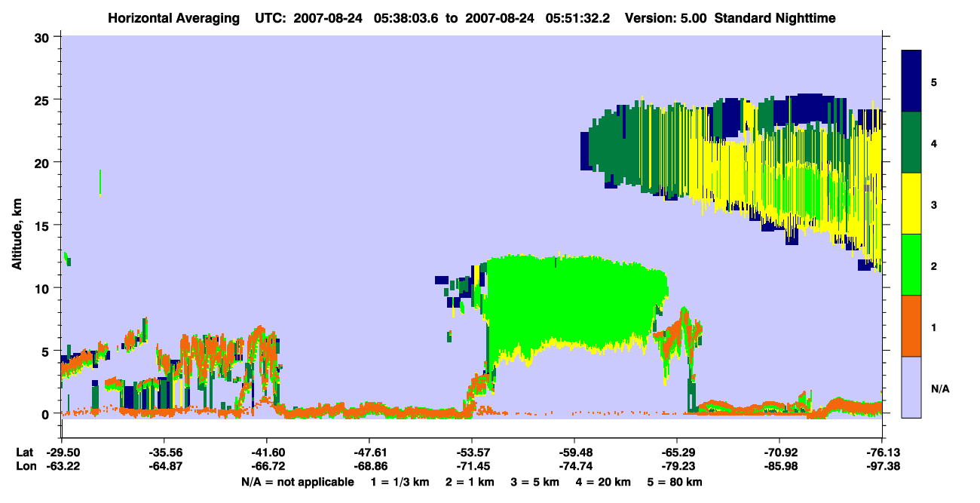Click longitude value -74.74
980x503 pixels.
pos(574,467)
